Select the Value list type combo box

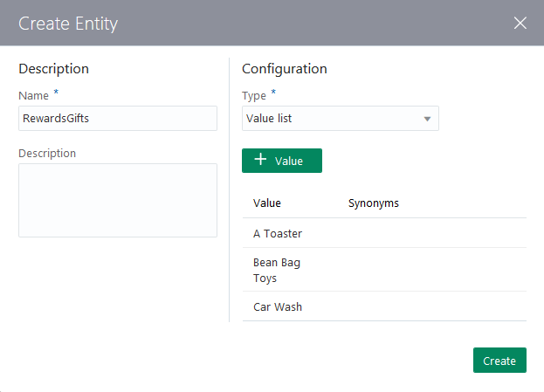click(332, 119)
